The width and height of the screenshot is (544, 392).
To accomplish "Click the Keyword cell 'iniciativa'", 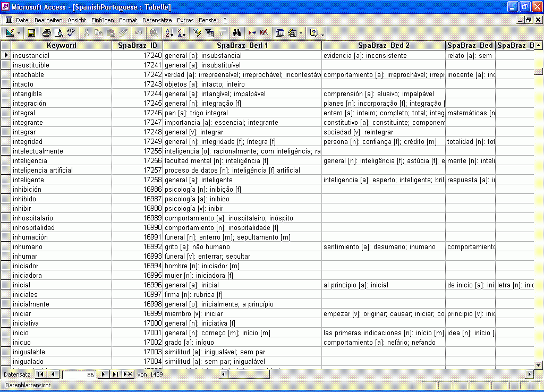I will click(62, 323).
